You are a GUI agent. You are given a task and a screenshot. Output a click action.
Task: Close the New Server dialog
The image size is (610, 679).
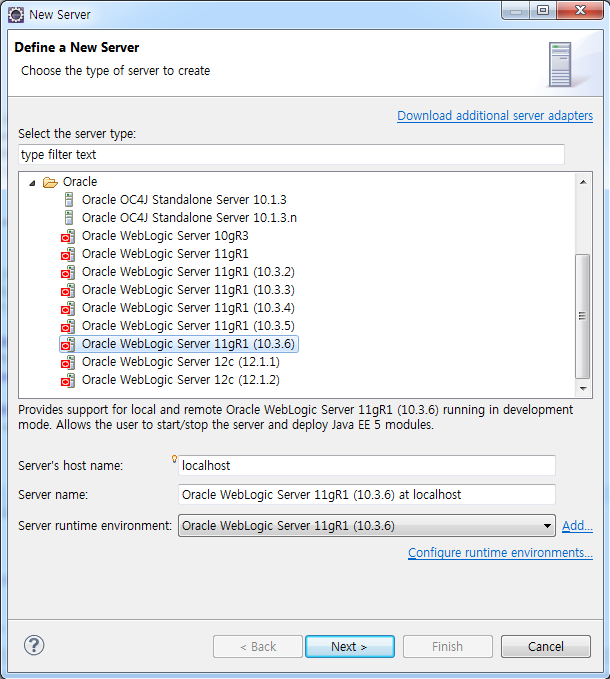[580, 10]
